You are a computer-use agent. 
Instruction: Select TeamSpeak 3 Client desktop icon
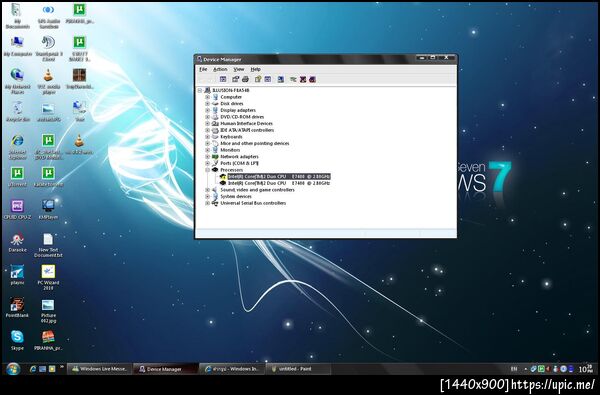[48, 49]
